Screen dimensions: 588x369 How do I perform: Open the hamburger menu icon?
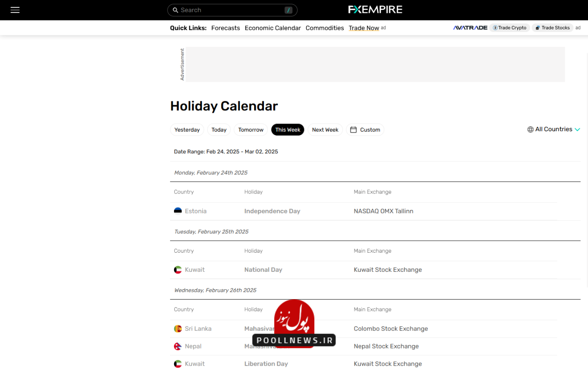15,10
